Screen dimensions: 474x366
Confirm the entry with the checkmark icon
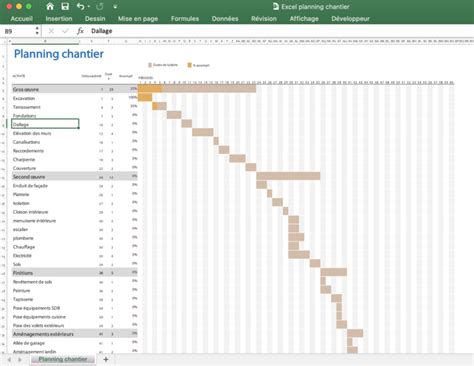pyautogui.click(x=65, y=31)
